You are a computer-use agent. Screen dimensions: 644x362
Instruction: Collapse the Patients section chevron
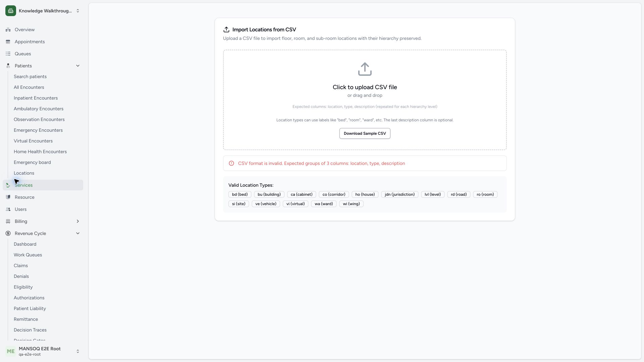click(x=78, y=66)
